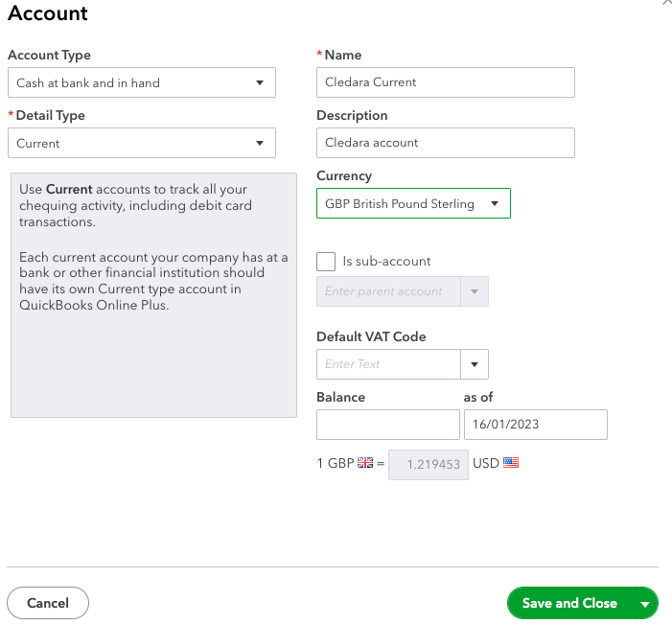
Task: Select the as of date field
Action: (535, 425)
